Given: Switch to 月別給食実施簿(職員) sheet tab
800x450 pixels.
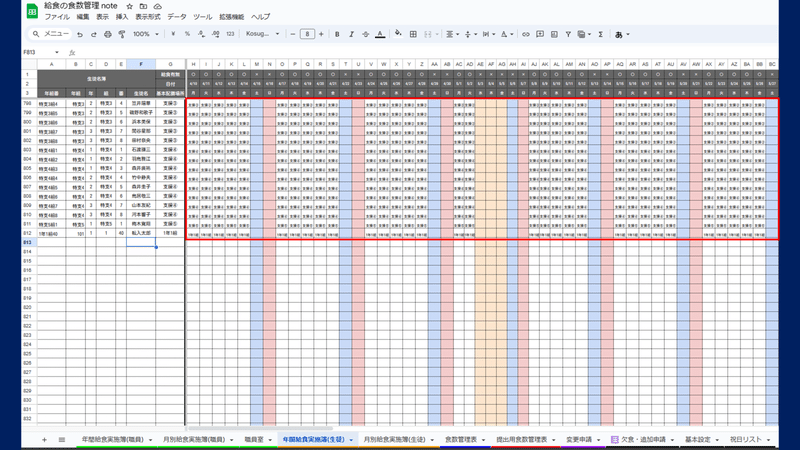Looking at the screenshot, I should click(194, 439).
